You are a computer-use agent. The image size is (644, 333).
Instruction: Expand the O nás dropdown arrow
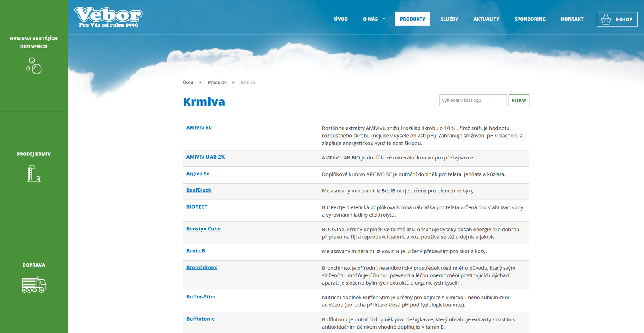tap(384, 19)
